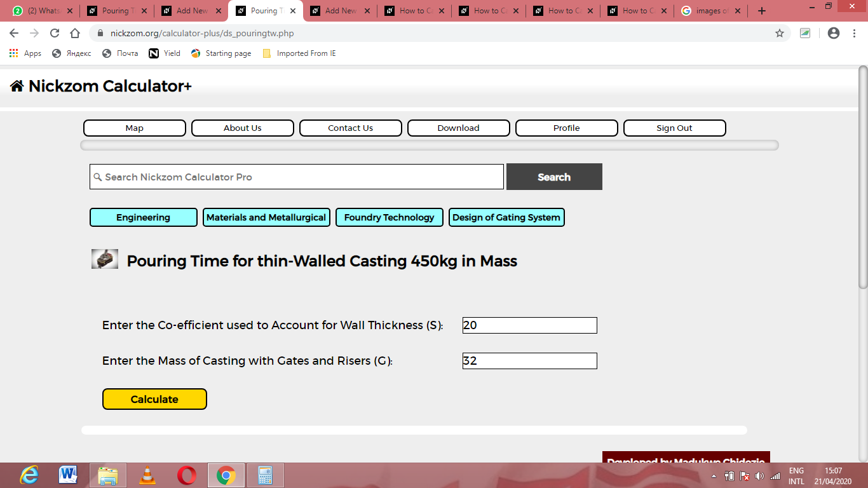The height and width of the screenshot is (488, 868).
Task: Launch VLC media player from taskbar
Action: (x=147, y=475)
